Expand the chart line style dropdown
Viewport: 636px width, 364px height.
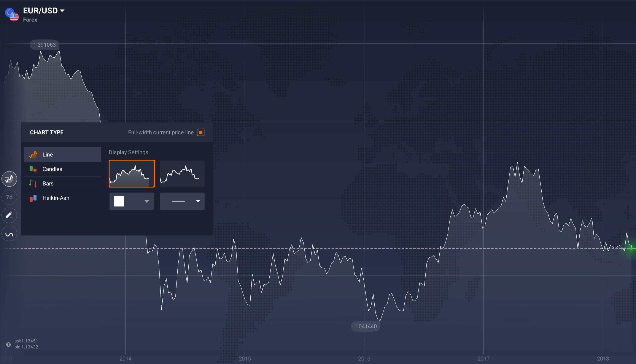point(182,201)
